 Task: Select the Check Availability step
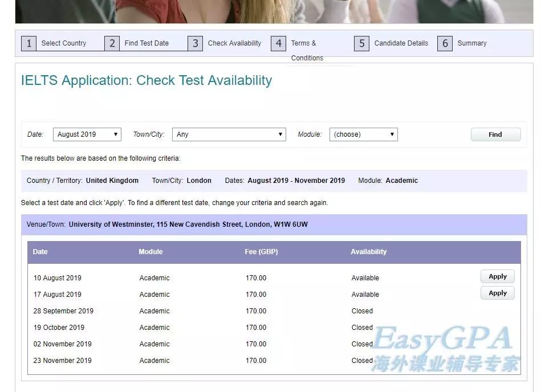click(234, 43)
